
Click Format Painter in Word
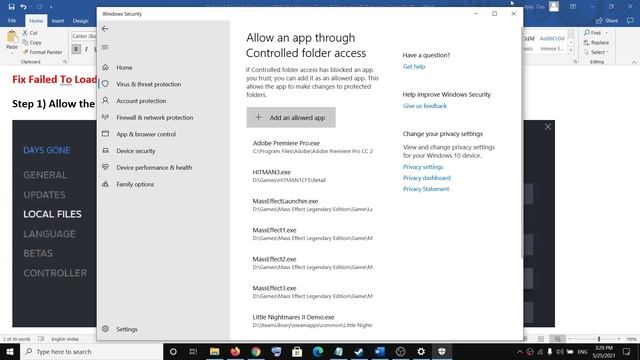(x=42, y=52)
